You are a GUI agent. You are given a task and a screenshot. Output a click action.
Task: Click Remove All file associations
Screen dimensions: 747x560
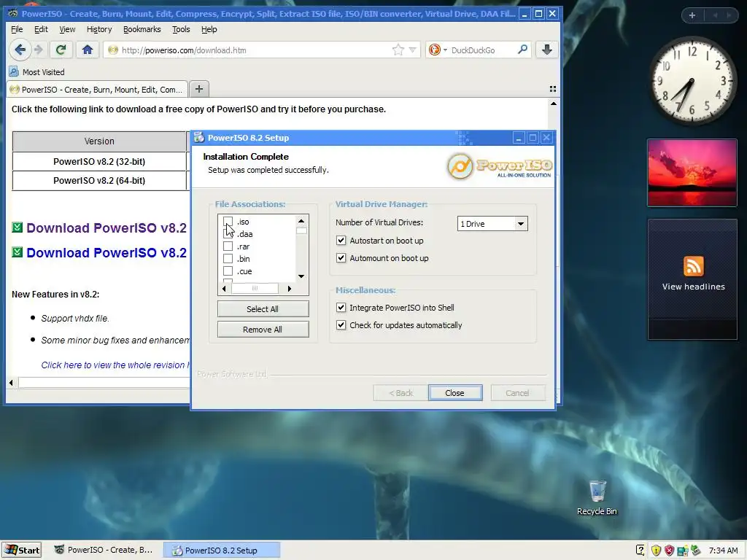tap(263, 329)
